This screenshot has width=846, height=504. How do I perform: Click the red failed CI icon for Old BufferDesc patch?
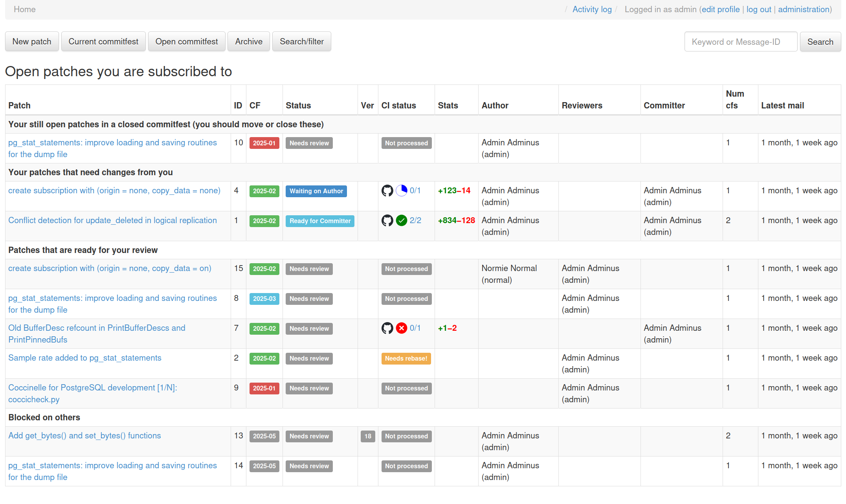pyautogui.click(x=401, y=328)
